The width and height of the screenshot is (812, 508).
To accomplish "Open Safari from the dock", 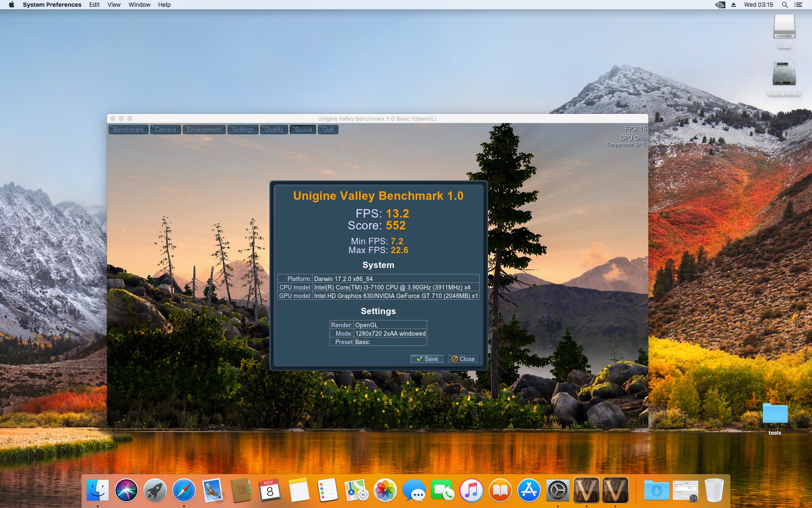I will [184, 491].
